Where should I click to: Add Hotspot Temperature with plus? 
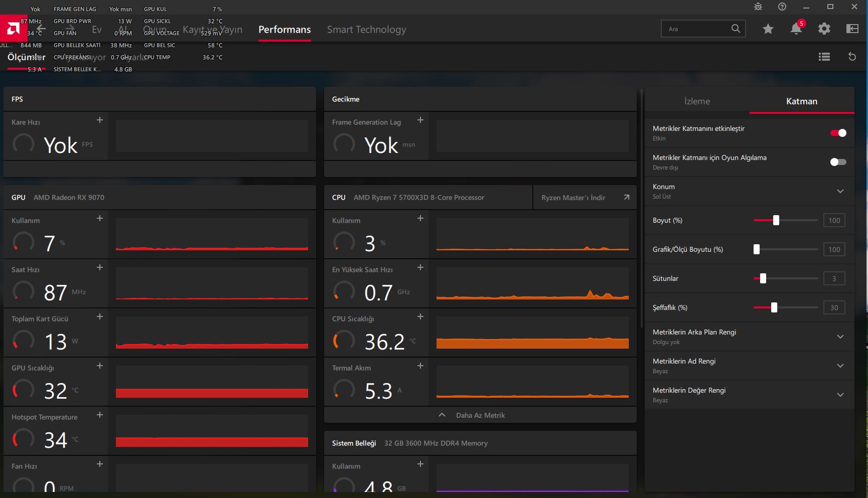99,415
